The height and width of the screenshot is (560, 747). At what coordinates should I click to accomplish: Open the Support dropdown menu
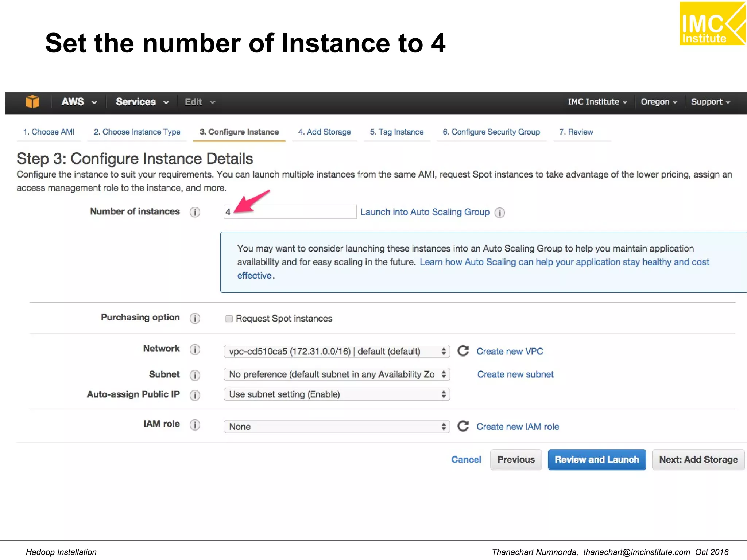point(711,102)
